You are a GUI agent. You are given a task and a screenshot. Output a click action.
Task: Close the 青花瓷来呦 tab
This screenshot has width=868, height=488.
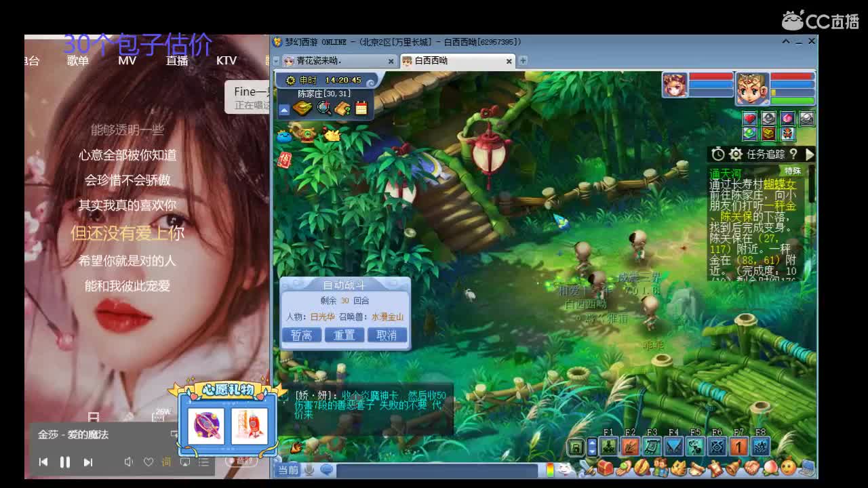pyautogui.click(x=391, y=61)
